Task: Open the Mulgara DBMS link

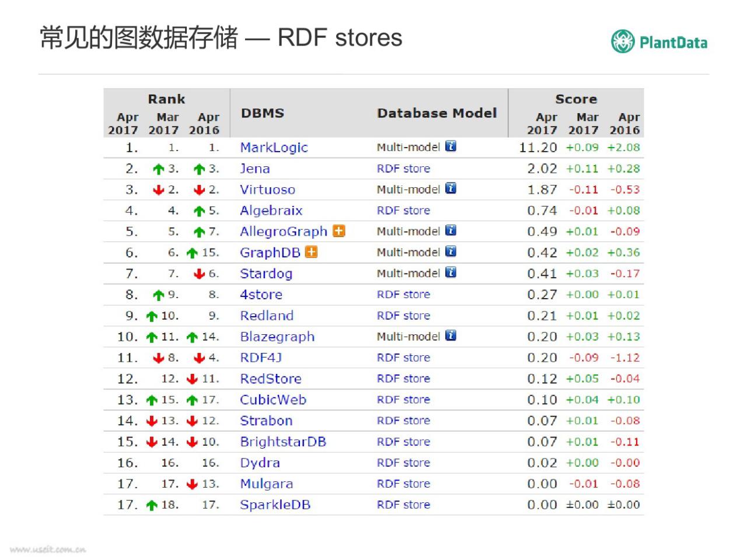Action: pos(267,484)
